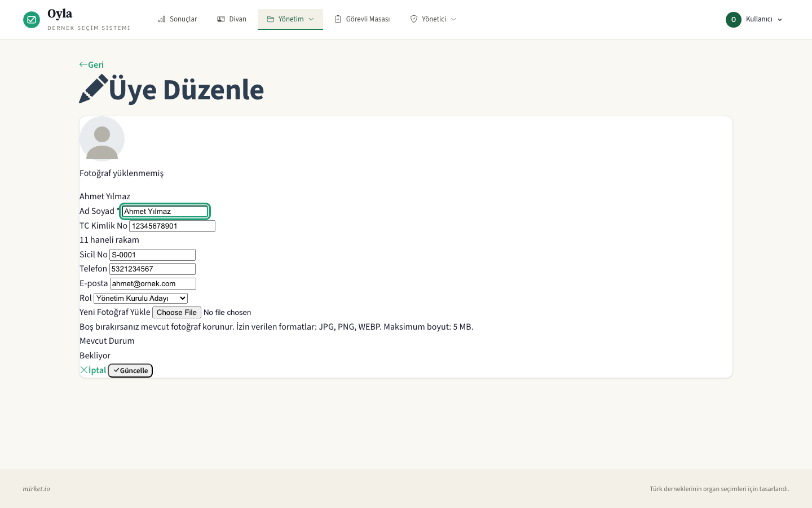
Task: Click the pencil edit icon beside title
Action: [94, 89]
